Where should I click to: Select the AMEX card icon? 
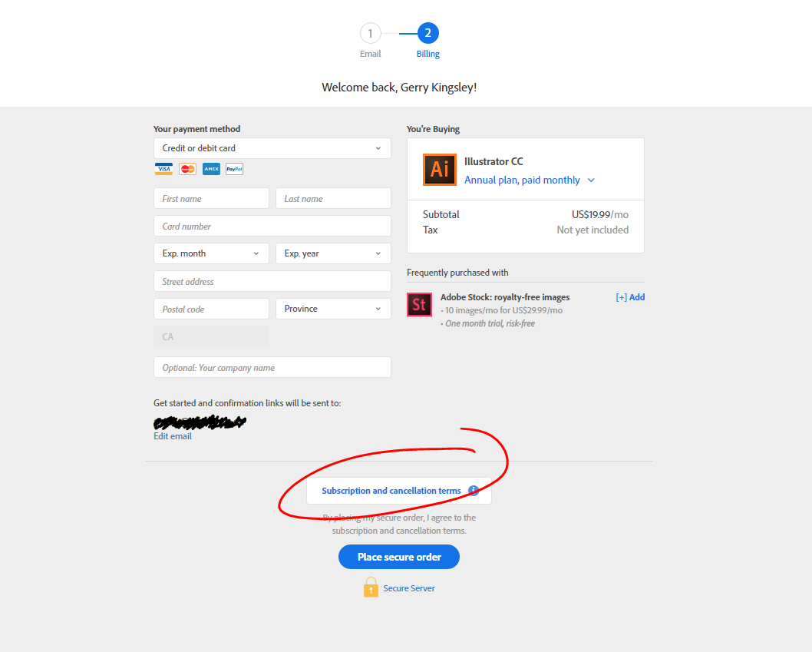tap(211, 169)
